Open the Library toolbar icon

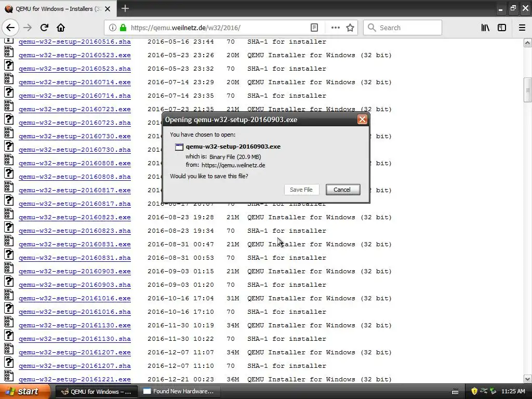[x=485, y=28]
